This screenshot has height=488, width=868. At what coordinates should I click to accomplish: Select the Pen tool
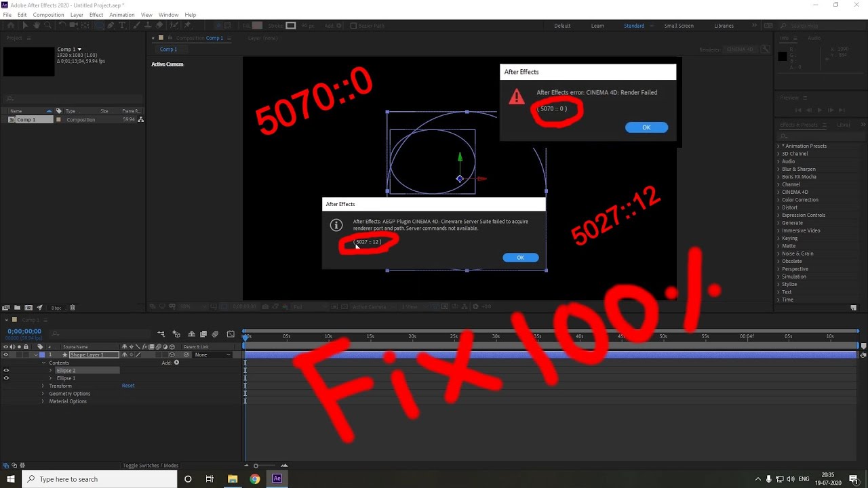click(x=111, y=26)
